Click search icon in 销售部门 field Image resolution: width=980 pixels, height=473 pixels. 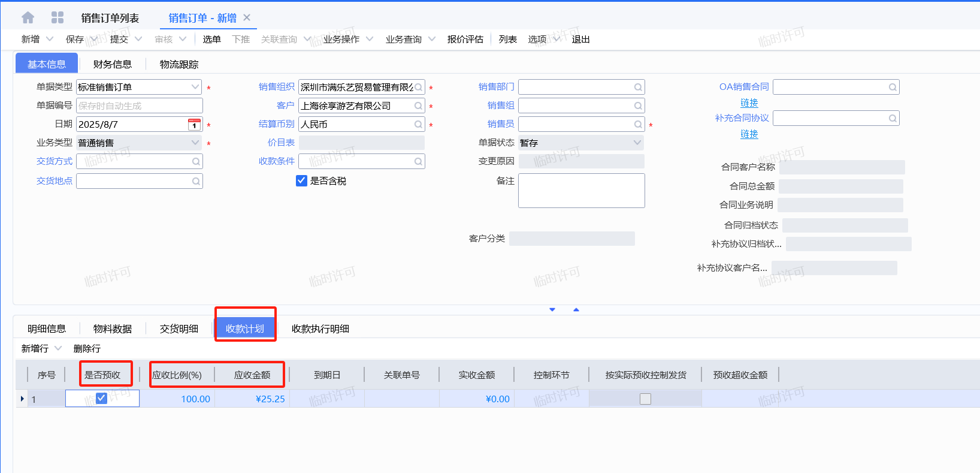(x=638, y=88)
